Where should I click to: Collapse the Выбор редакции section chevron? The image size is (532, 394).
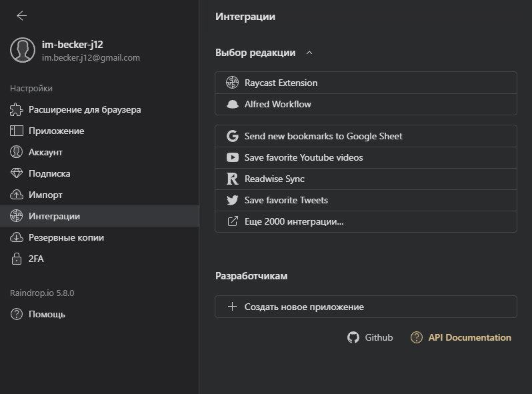coord(309,53)
